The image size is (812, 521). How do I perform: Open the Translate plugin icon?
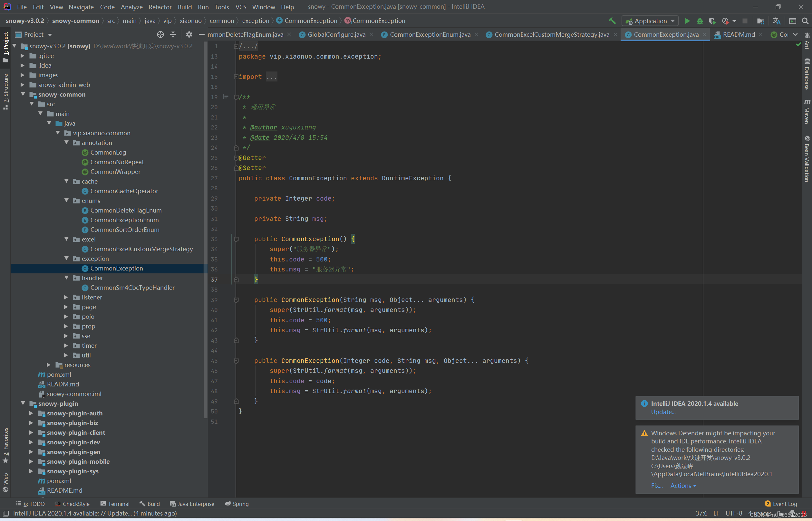point(777,21)
